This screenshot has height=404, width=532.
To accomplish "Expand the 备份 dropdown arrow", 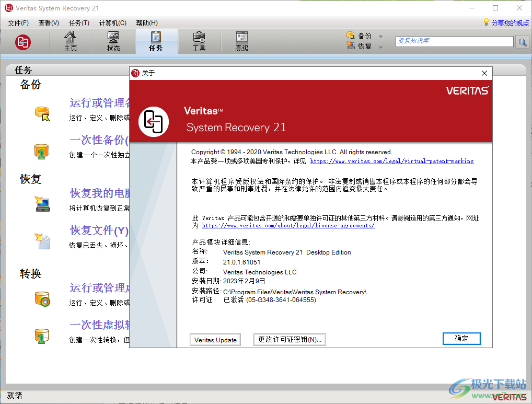I will pyautogui.click(x=380, y=36).
